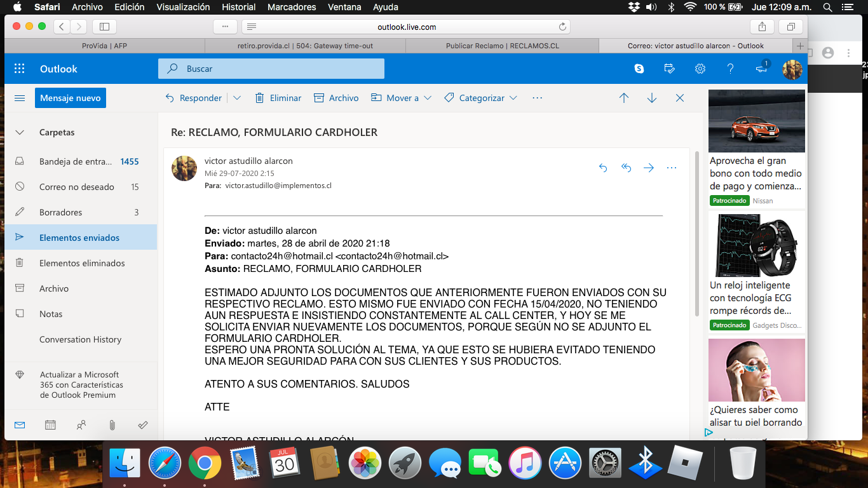Open Outlook settings gear

coord(700,69)
